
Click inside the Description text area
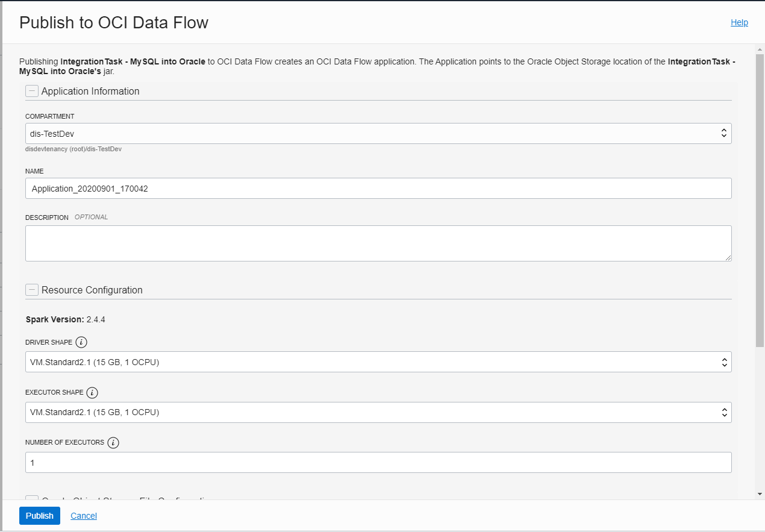coord(378,243)
